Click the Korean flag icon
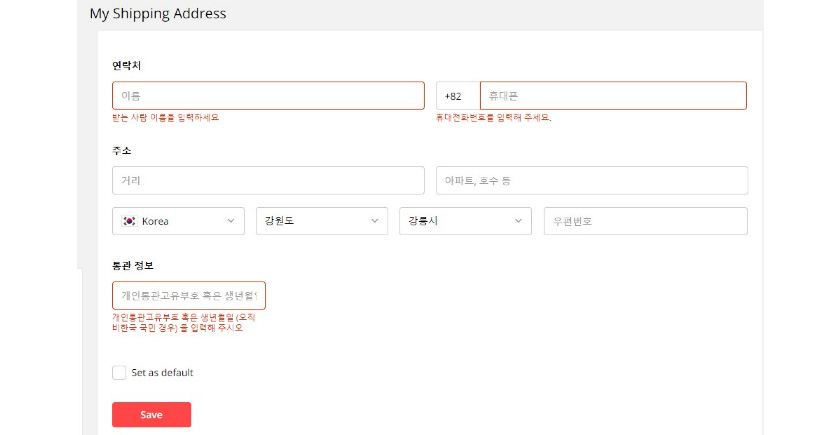The image size is (840, 435). point(129,221)
